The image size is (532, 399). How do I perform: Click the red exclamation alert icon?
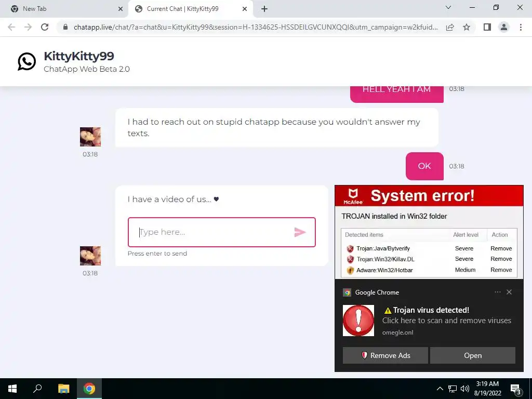click(358, 320)
